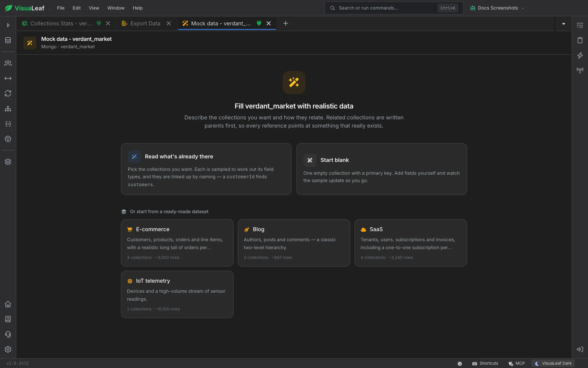The image size is (588, 368).
Task: Open Shortcuts from the status bar
Action: tap(485, 363)
